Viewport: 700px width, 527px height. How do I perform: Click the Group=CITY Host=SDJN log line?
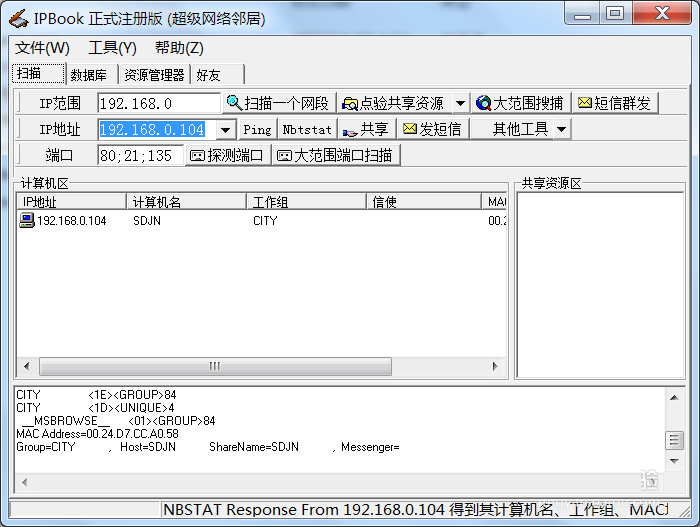(x=208, y=447)
